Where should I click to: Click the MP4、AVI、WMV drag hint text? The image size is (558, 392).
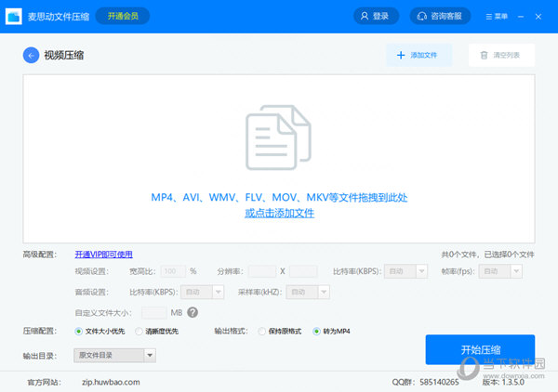(x=279, y=197)
